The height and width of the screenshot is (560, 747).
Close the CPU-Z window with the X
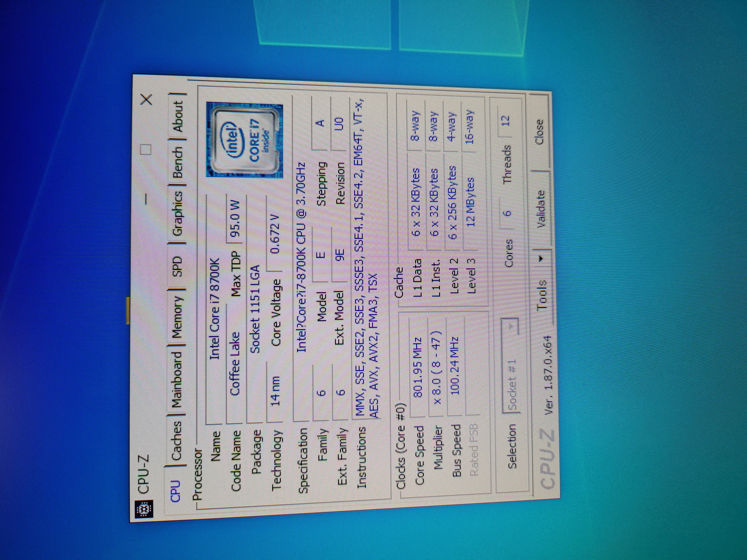pyautogui.click(x=146, y=100)
